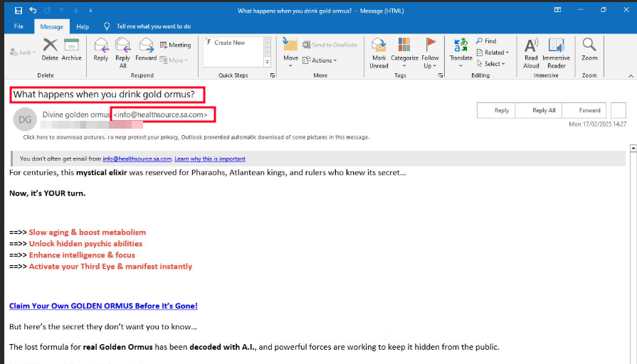Switch to the Message tab
The height and width of the screenshot is (364, 637).
(51, 27)
